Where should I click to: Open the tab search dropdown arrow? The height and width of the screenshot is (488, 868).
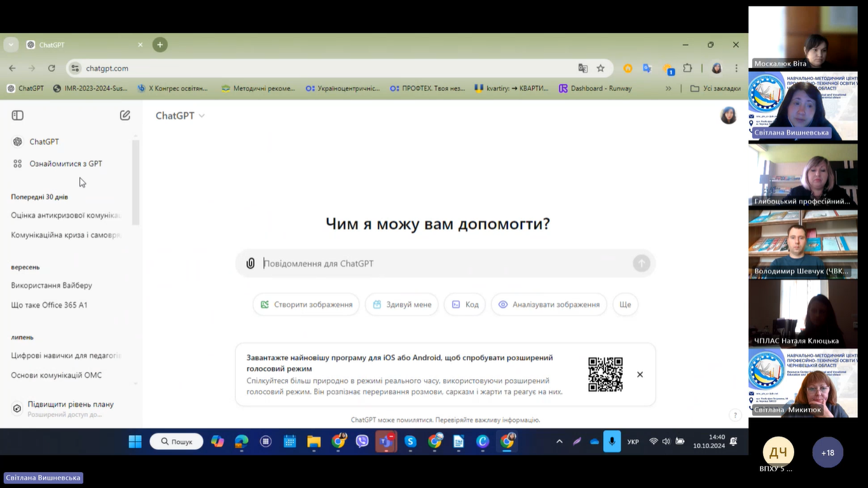11,45
